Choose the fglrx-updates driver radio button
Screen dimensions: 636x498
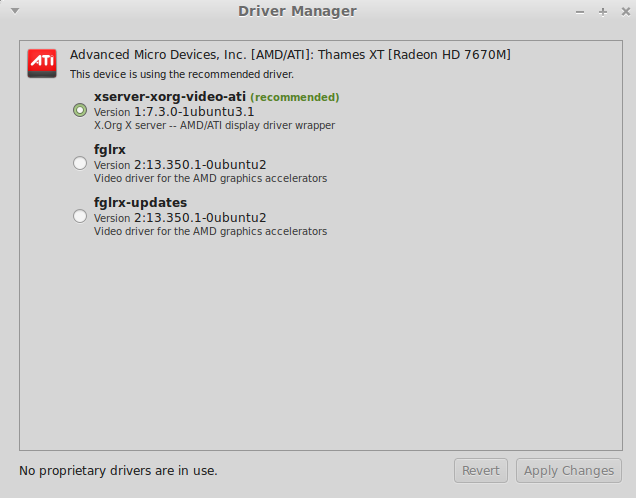(80, 216)
